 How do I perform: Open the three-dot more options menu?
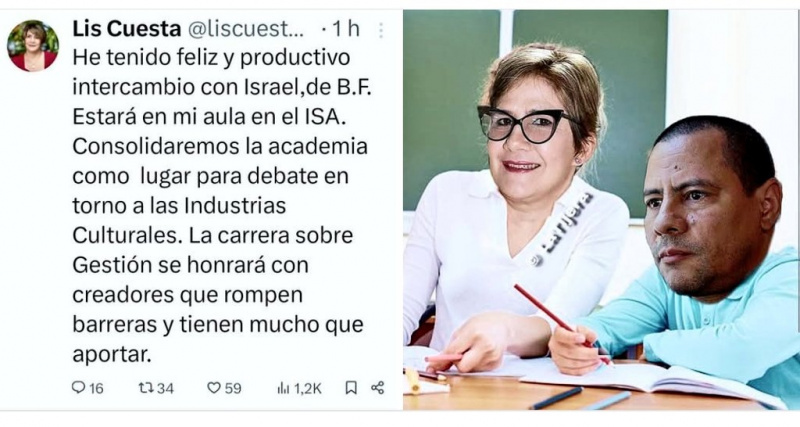381,31
